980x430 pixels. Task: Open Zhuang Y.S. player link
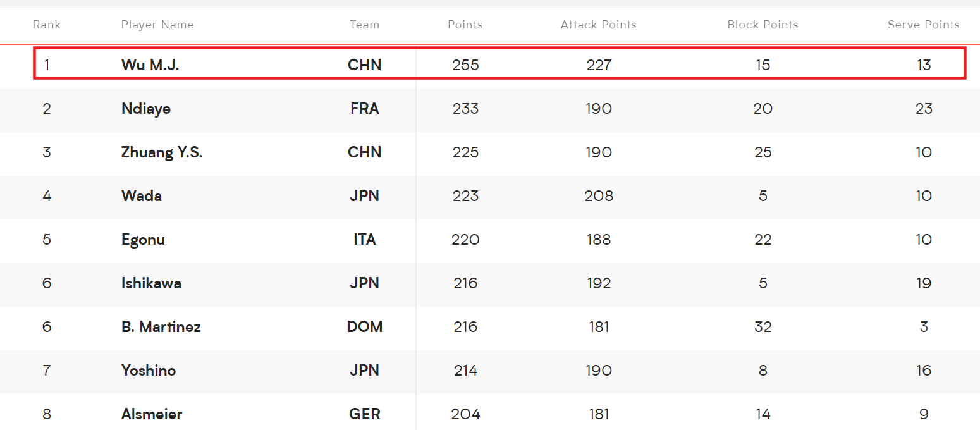[162, 152]
